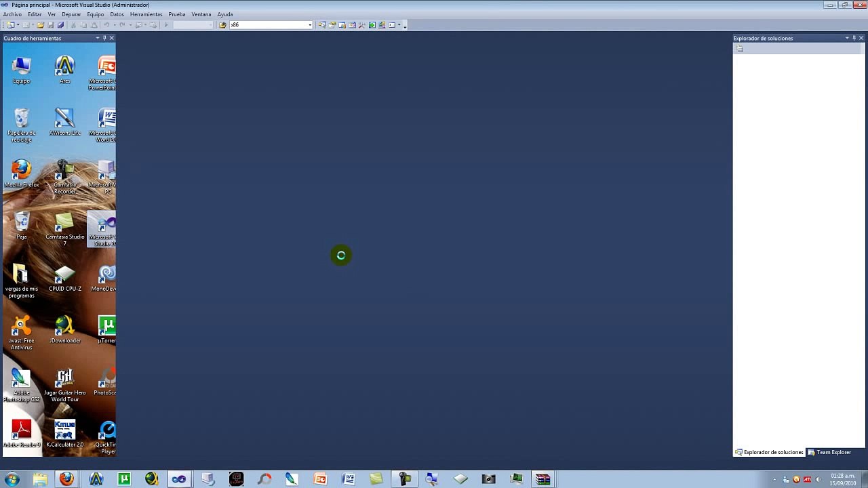Viewport: 868px width, 488px height.
Task: Select the AWicons Lite desktop icon
Action: pos(64,123)
